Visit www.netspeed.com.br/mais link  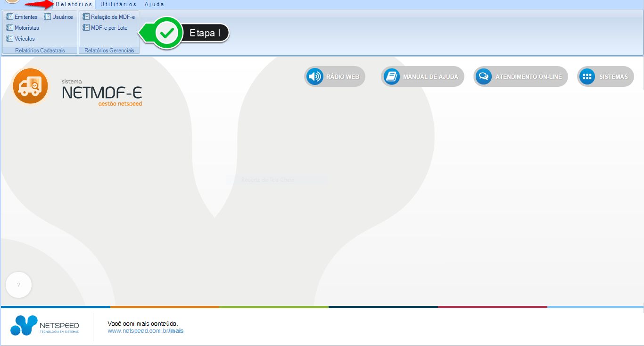coord(146,331)
